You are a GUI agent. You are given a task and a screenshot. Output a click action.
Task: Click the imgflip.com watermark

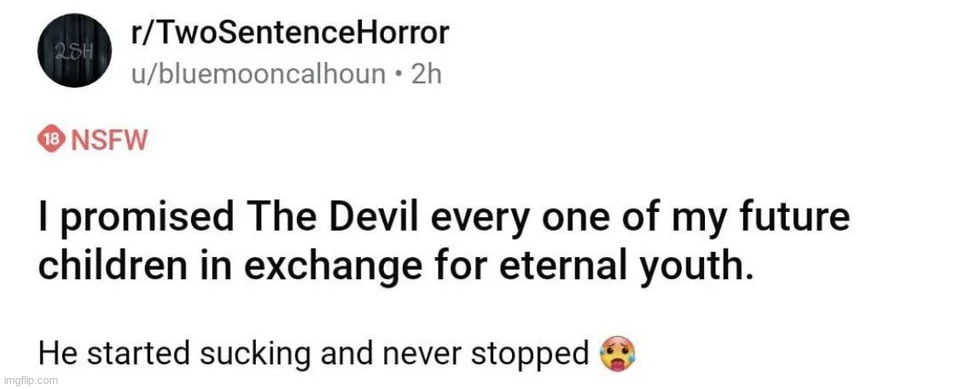pos(29,380)
